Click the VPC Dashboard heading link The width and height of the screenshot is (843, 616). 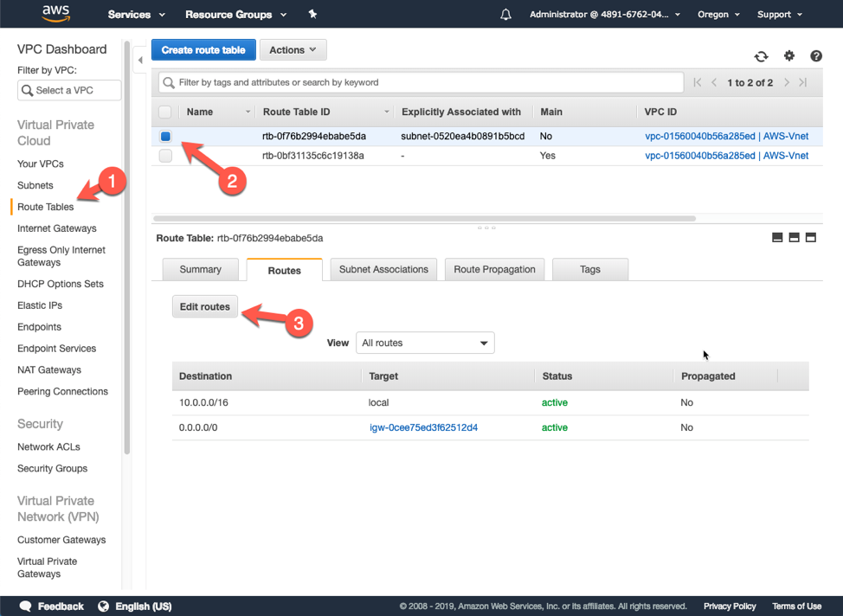tap(61, 49)
